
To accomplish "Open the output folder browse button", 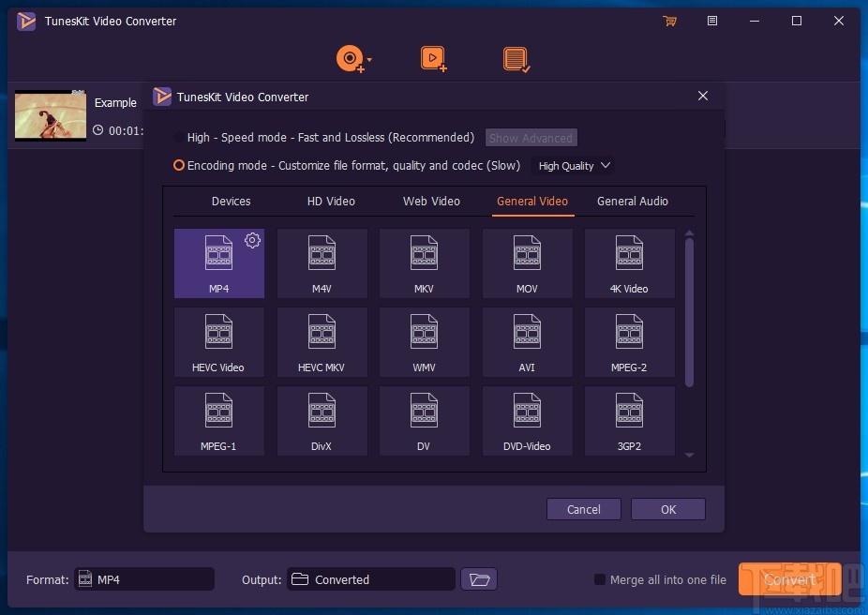I will pos(479,579).
